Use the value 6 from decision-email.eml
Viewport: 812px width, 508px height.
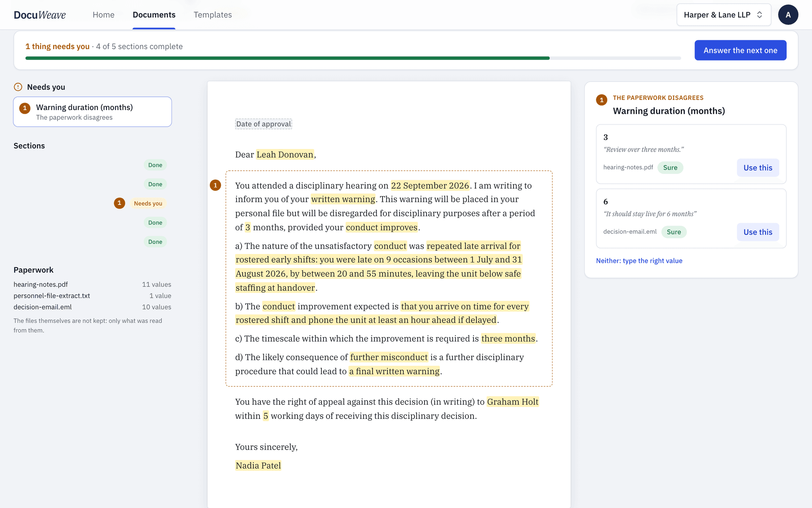(x=758, y=232)
